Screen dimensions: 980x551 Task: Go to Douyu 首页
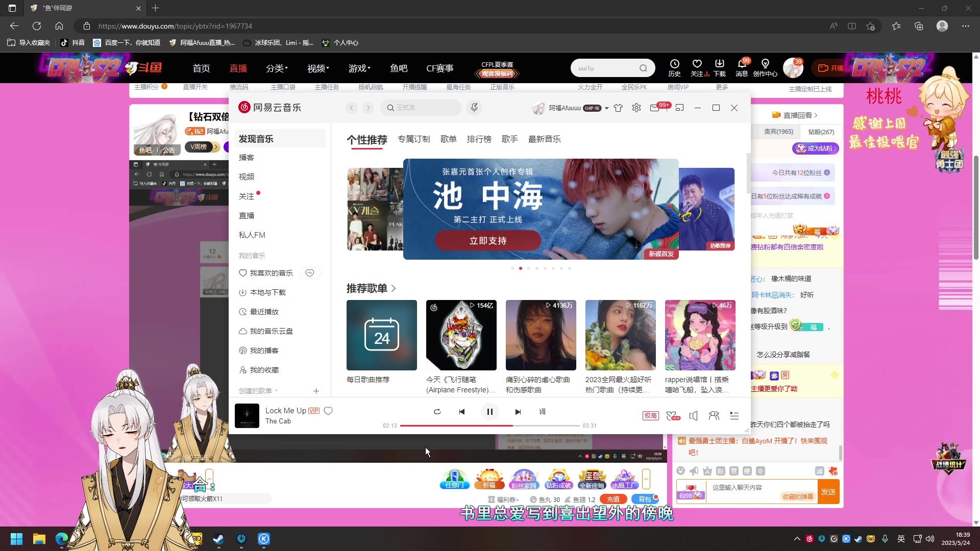tap(201, 68)
